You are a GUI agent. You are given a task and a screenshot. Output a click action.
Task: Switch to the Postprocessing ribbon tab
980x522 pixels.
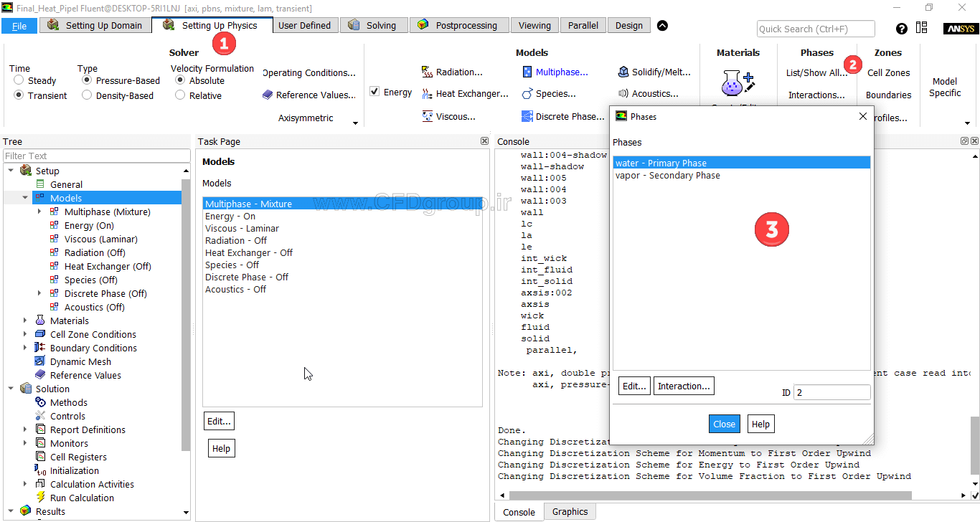(x=459, y=25)
